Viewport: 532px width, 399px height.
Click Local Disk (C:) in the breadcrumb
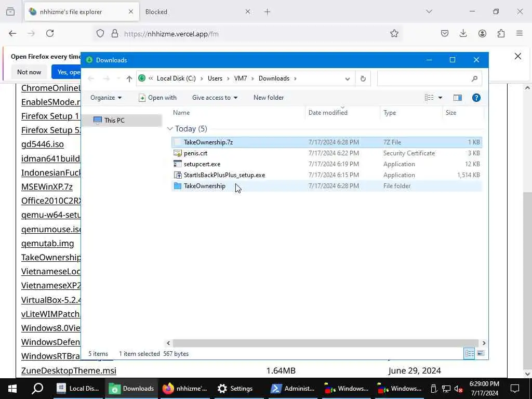[176, 78]
